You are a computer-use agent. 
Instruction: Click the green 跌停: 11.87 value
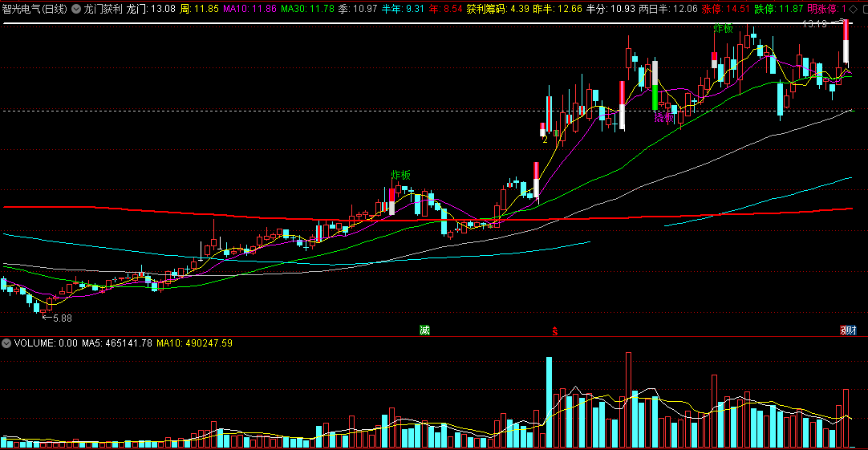tap(779, 9)
